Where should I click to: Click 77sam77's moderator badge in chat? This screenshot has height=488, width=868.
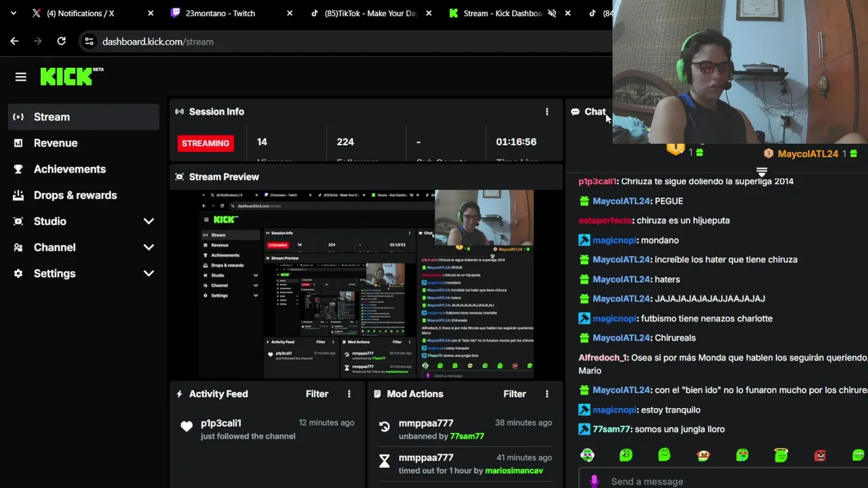(x=584, y=429)
